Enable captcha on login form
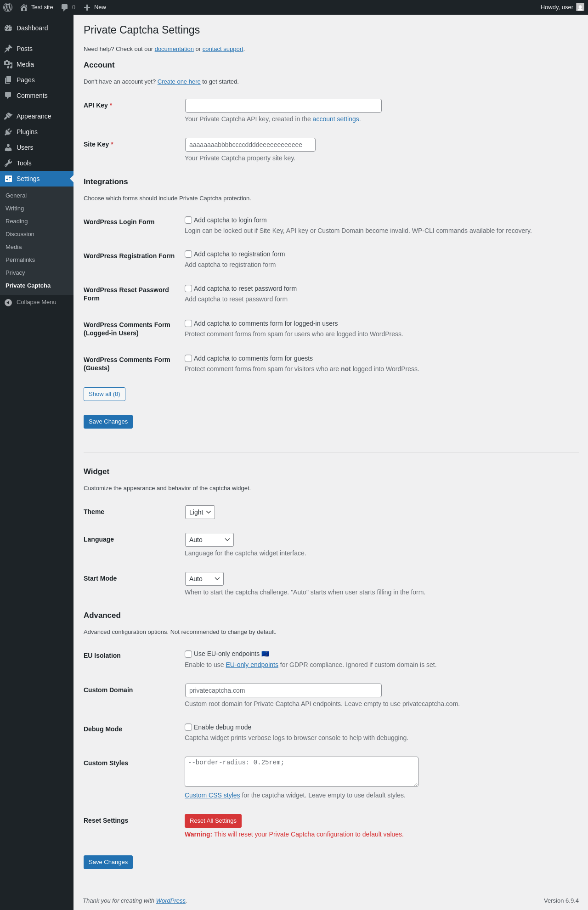The width and height of the screenshot is (588, 910). pos(188,220)
